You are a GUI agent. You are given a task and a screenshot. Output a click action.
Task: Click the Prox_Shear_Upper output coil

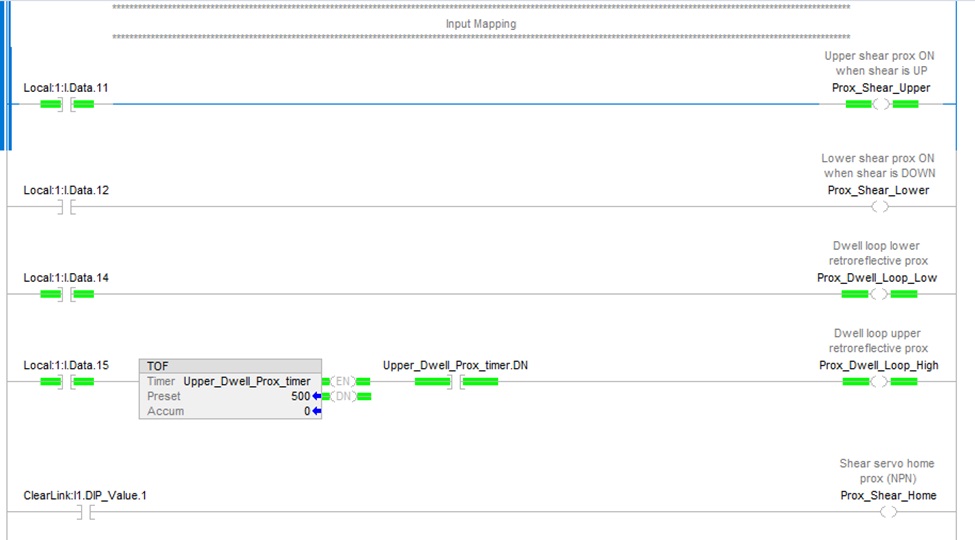point(881,104)
